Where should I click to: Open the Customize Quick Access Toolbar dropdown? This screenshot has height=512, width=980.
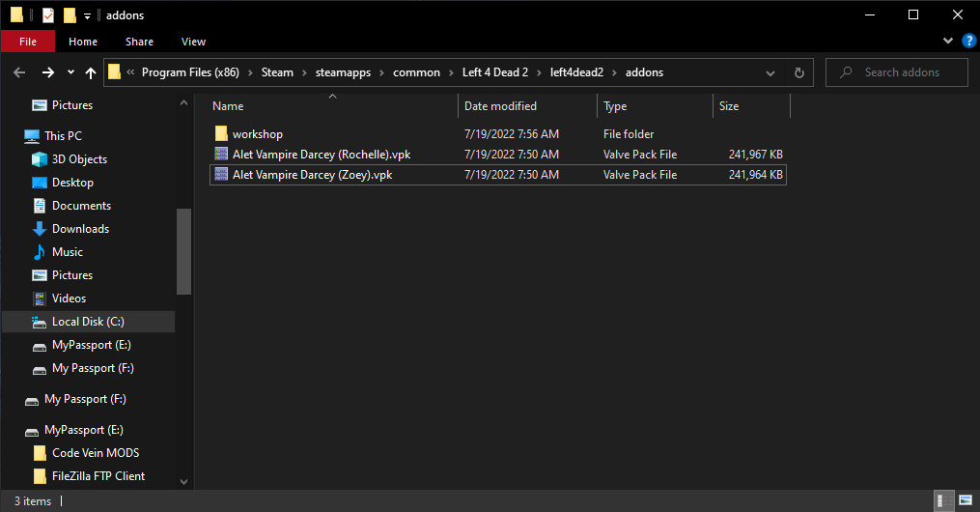pyautogui.click(x=87, y=15)
